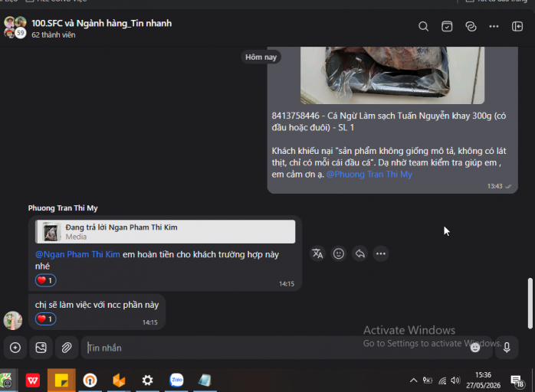535x392 pixels.
Task: Send a photo with image button
Action: [x=41, y=348]
